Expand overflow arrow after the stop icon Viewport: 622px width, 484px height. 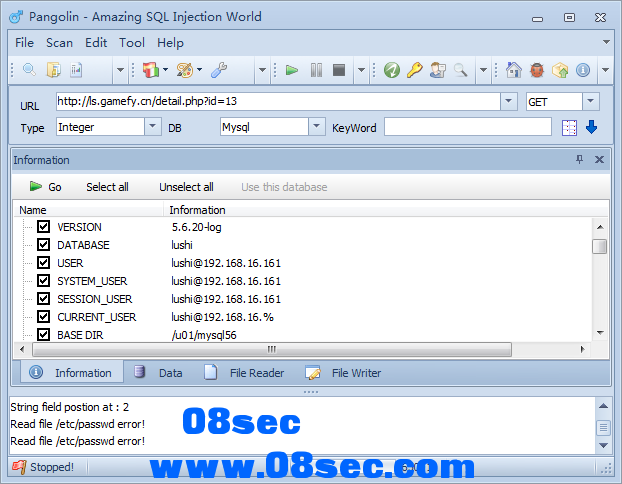tap(361, 70)
